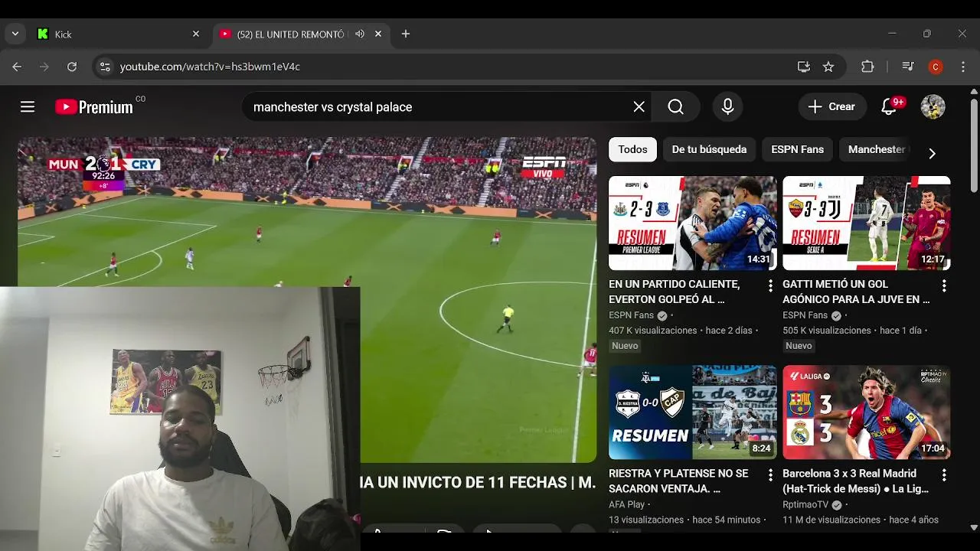Open Barcelona 3-3 Real Madrid thumbnail
The width and height of the screenshot is (980, 551).
pyautogui.click(x=866, y=412)
